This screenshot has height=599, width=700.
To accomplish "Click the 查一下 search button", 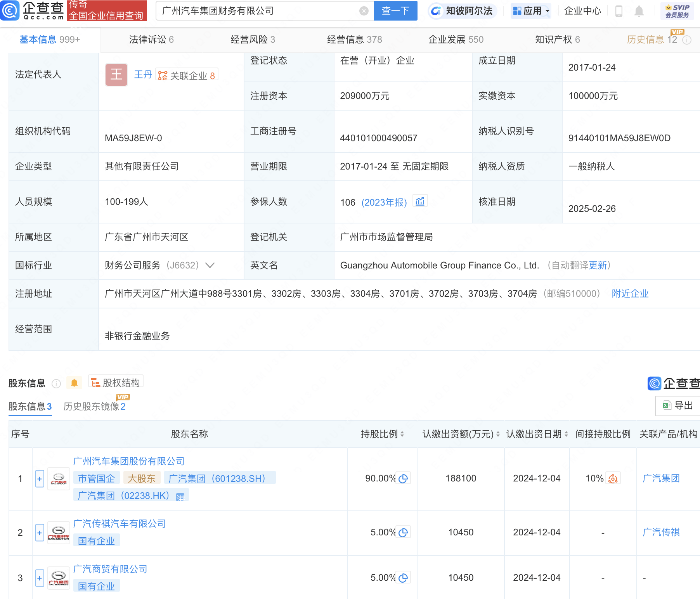I will pyautogui.click(x=395, y=10).
